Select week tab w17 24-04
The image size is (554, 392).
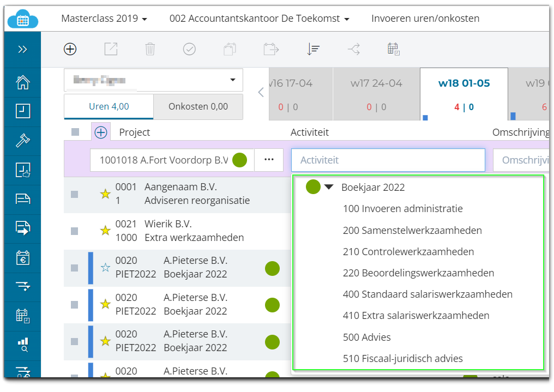[376, 94]
